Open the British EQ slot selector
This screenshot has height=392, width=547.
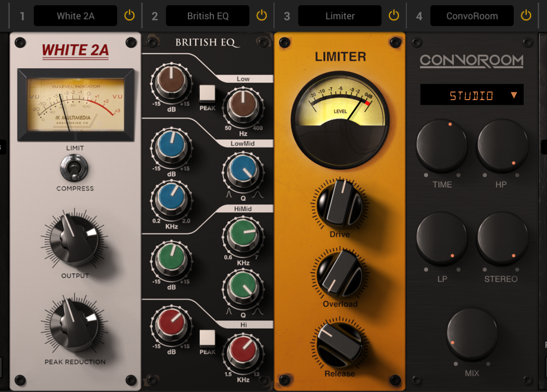[208, 16]
